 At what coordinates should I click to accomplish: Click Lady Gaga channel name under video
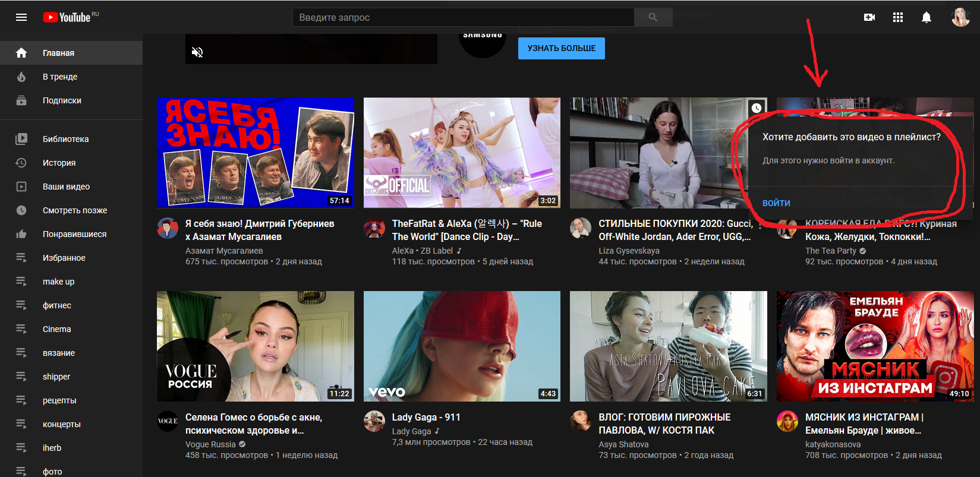411,431
